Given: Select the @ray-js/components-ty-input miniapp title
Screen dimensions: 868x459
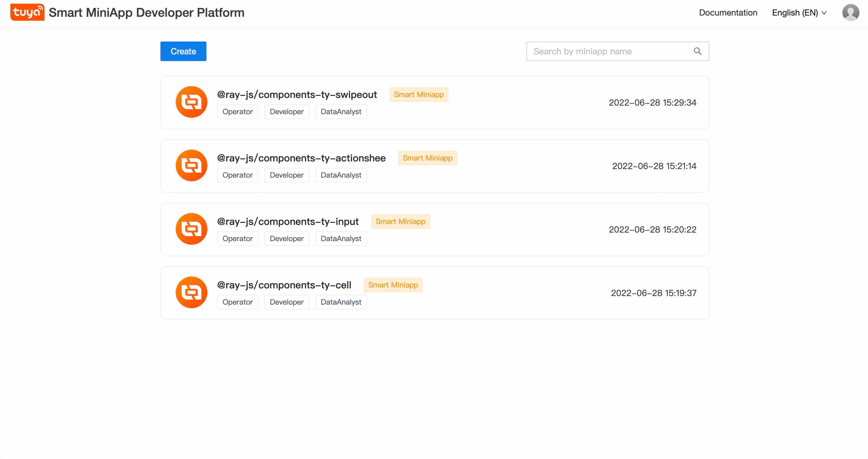Looking at the screenshot, I should pos(287,221).
